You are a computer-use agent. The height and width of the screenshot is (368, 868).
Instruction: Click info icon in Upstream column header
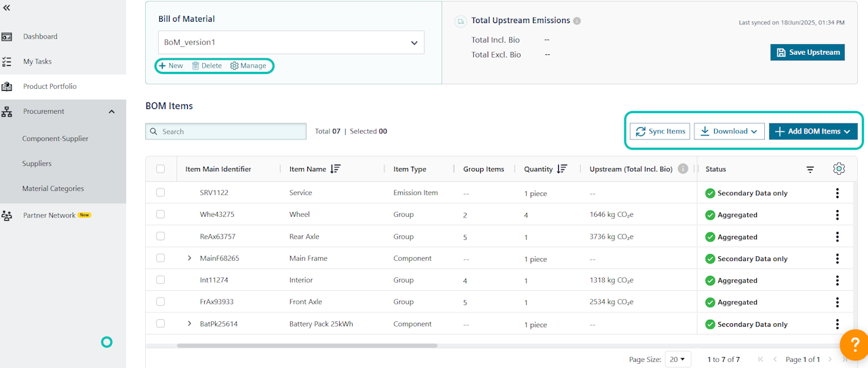[683, 169]
